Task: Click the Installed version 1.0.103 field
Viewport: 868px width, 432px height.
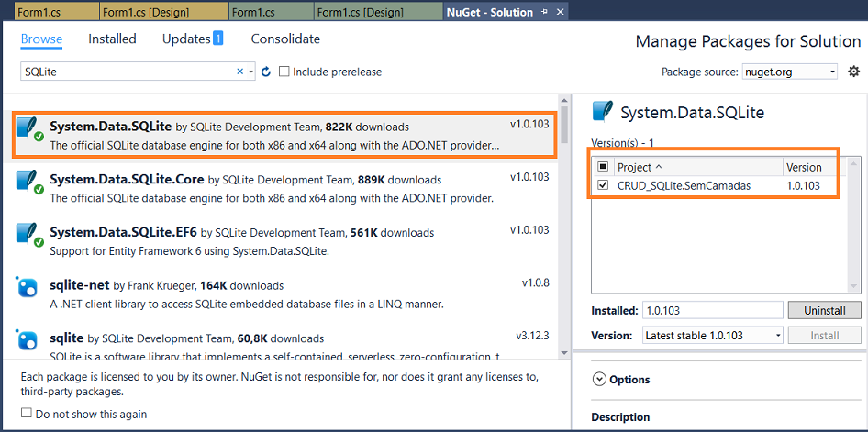Action: coord(712,310)
